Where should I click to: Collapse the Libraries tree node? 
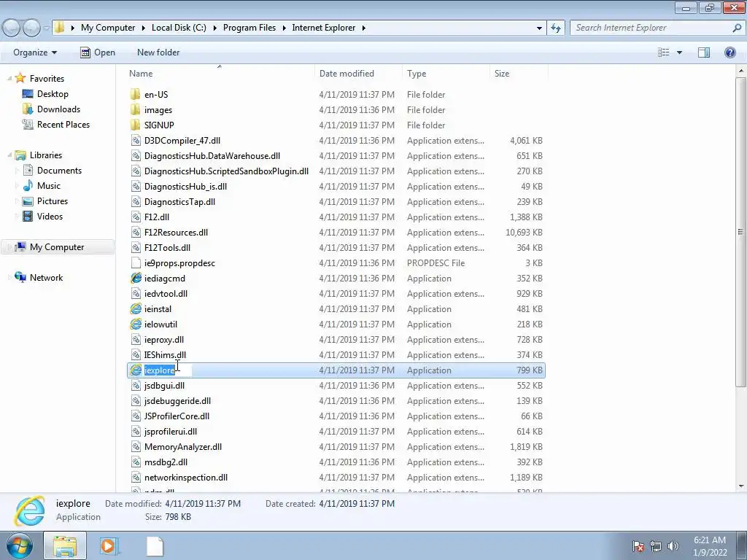(x=9, y=155)
